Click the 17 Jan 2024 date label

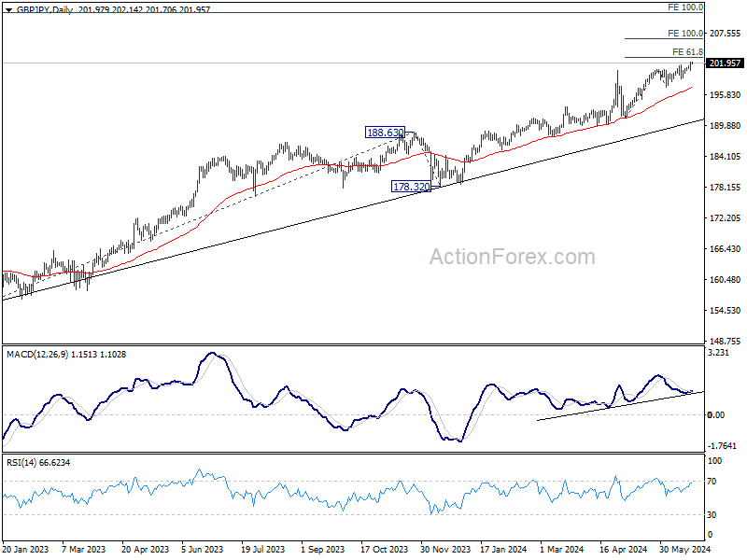click(x=503, y=549)
